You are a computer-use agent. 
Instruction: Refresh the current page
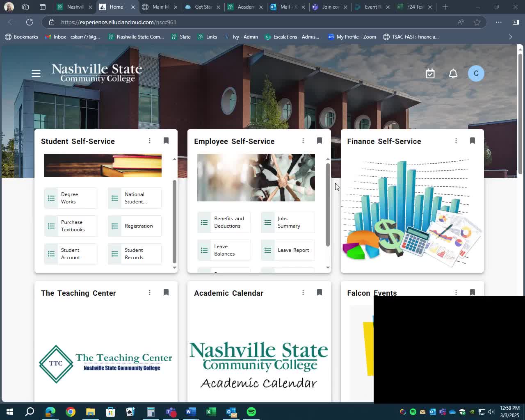pyautogui.click(x=30, y=22)
